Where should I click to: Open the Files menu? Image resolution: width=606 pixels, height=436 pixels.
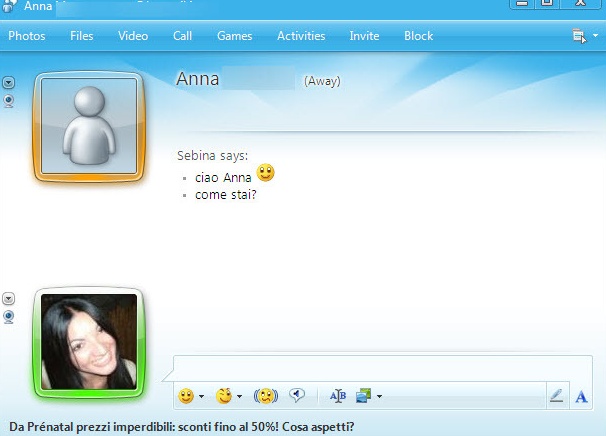click(82, 36)
